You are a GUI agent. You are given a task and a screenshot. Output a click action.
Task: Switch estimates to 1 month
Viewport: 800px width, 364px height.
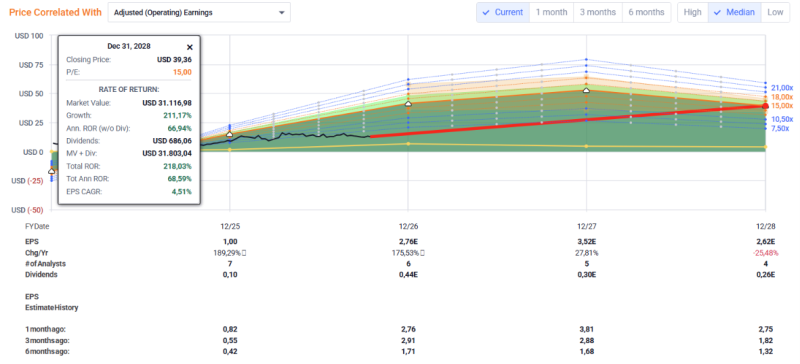coord(552,12)
